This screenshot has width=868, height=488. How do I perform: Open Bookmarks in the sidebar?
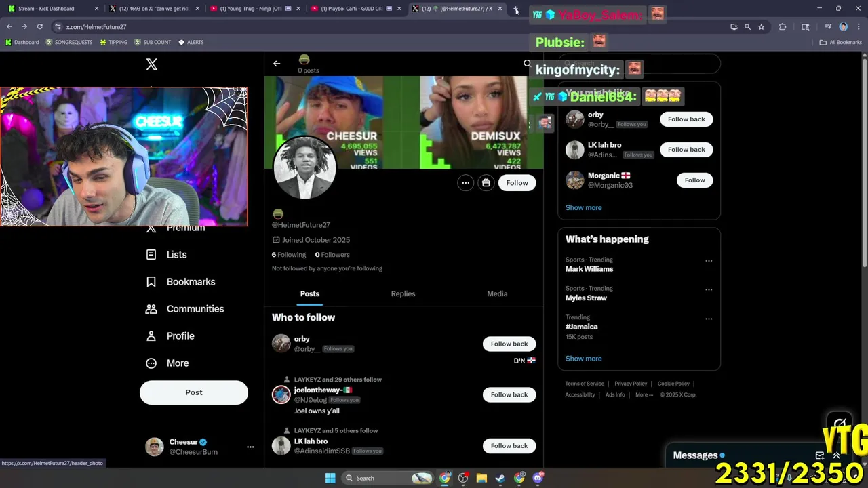[181, 282]
